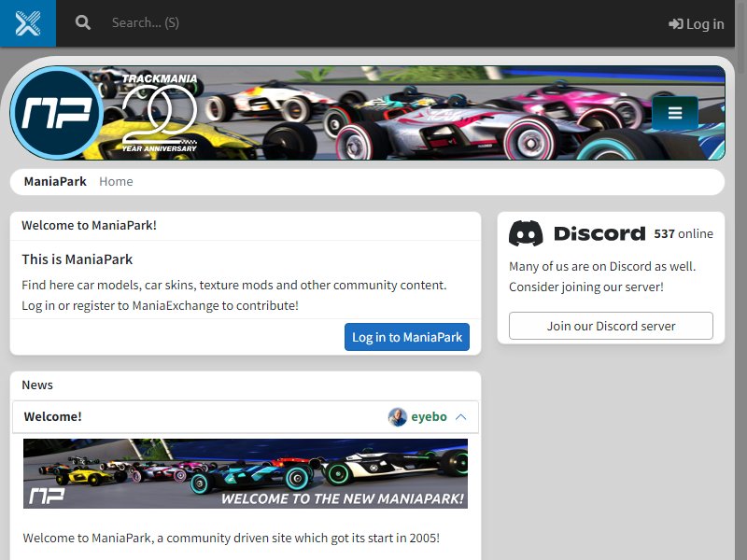Screen dimensions: 747x560
Task: Click Log in at top right
Action: tap(696, 24)
